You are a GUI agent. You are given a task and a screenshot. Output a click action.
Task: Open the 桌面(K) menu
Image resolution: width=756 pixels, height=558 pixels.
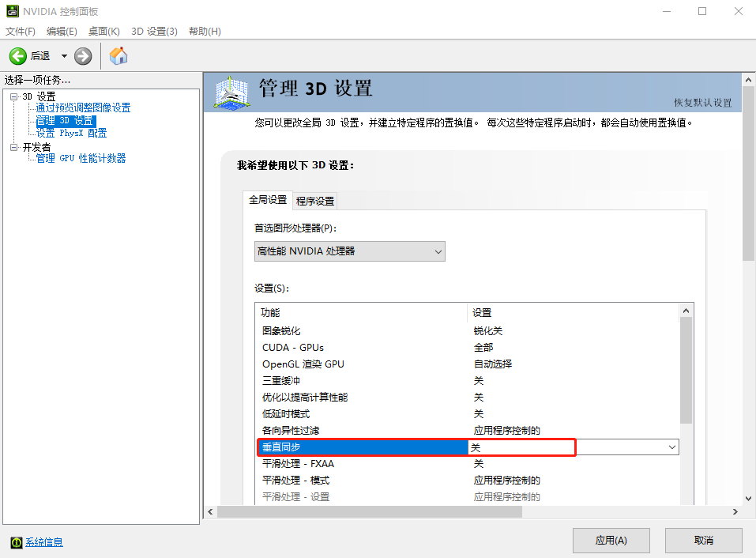pyautogui.click(x=104, y=32)
